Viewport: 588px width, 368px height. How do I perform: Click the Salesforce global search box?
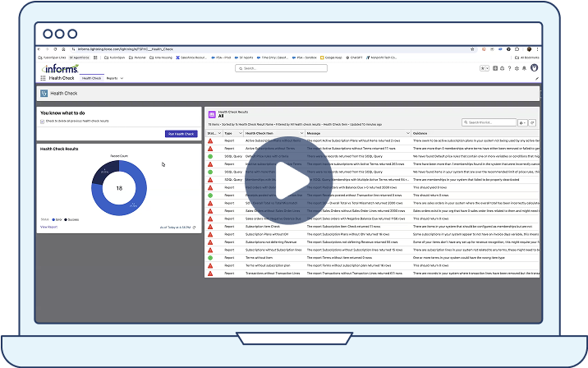tap(281, 68)
